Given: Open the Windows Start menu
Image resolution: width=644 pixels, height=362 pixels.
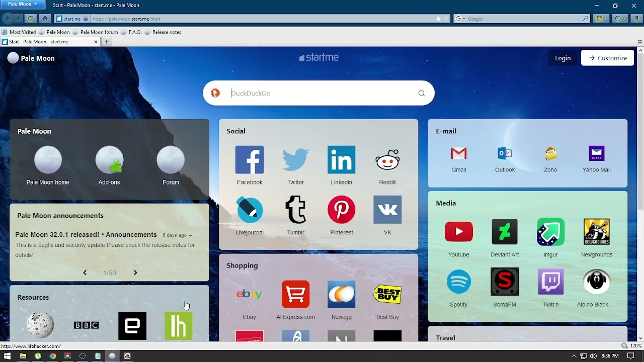Looking at the screenshot, I should point(8,356).
